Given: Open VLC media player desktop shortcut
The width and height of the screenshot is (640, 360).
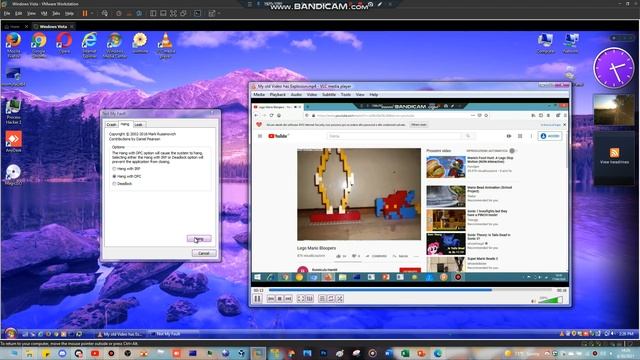Looking at the screenshot, I should coord(165,44).
